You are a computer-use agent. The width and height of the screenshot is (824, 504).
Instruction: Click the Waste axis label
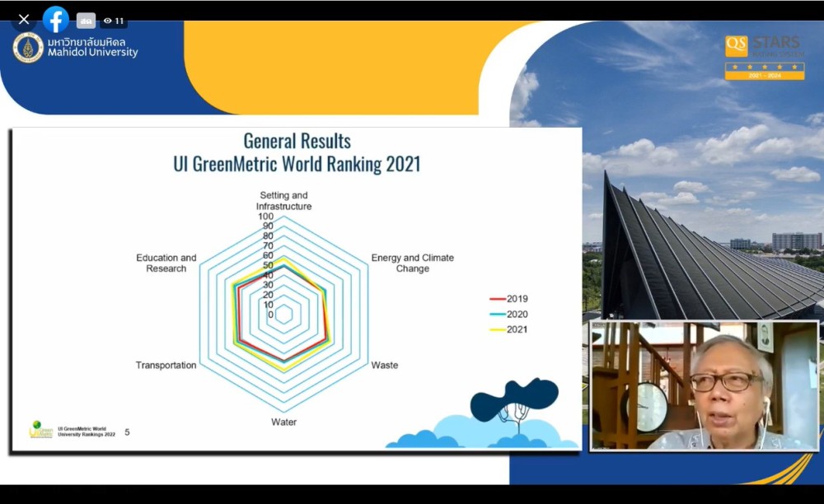tap(384, 365)
